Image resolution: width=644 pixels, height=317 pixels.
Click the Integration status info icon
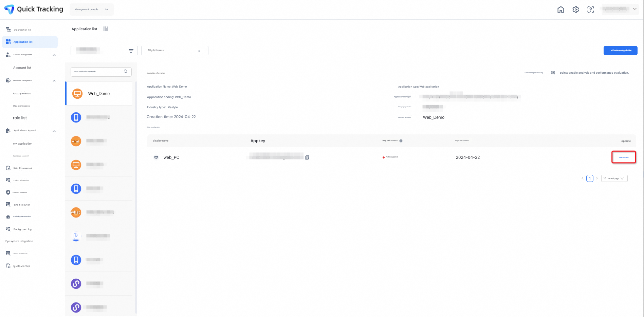(x=401, y=141)
